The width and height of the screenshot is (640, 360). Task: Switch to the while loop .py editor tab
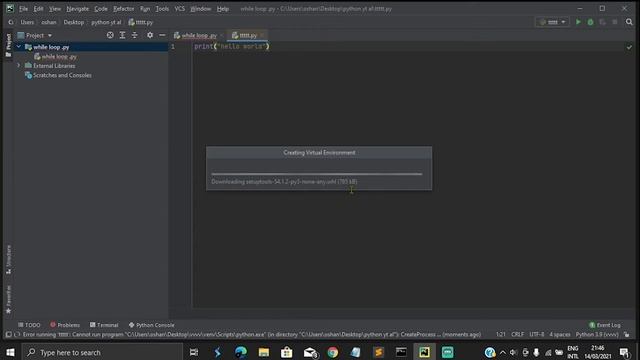click(x=198, y=36)
